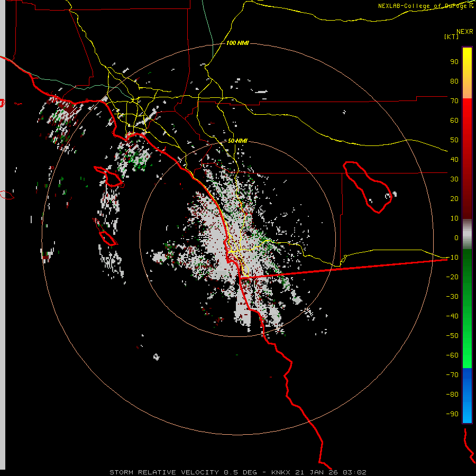Select the NEXLAB-College of DuPage header text
The height and width of the screenshot is (476, 476).
click(x=426, y=6)
